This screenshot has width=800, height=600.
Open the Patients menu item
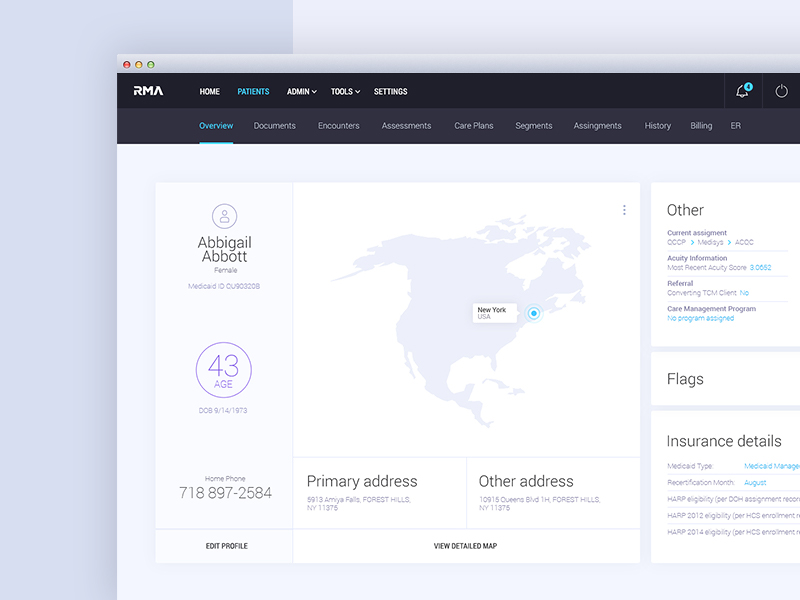pyautogui.click(x=253, y=92)
